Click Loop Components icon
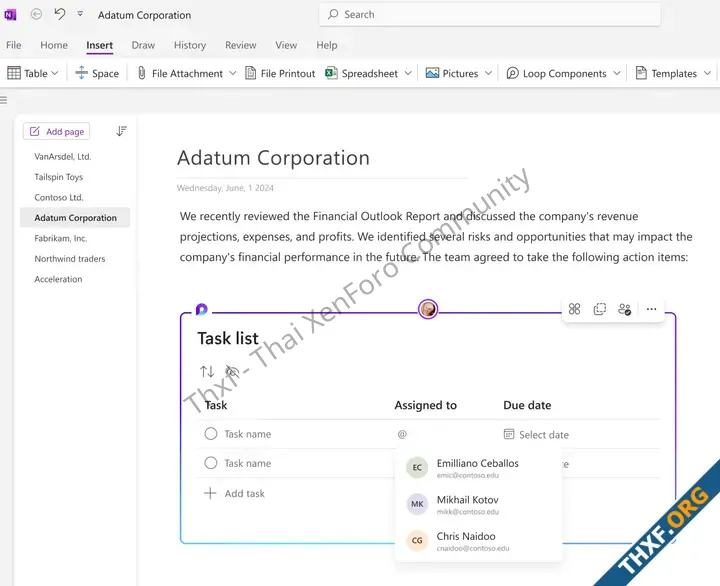Image resolution: width=720 pixels, height=586 pixels. coord(512,73)
